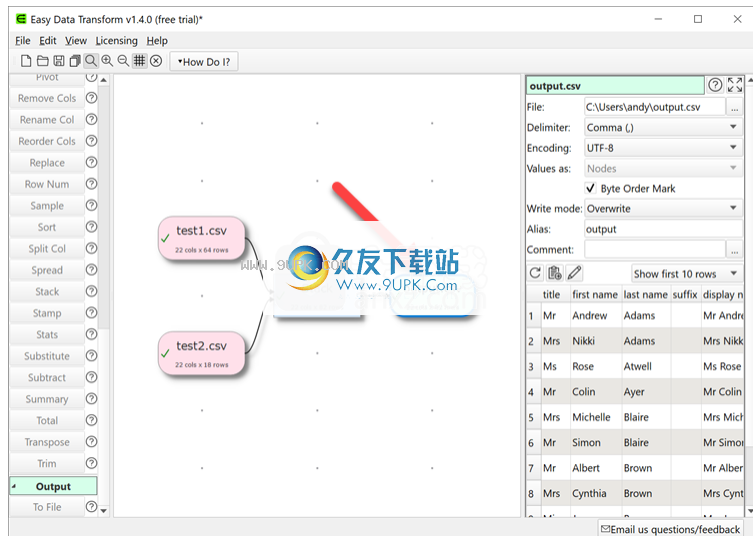The image size is (753, 536).
Task: Click the refresh data icon
Action: (x=535, y=273)
